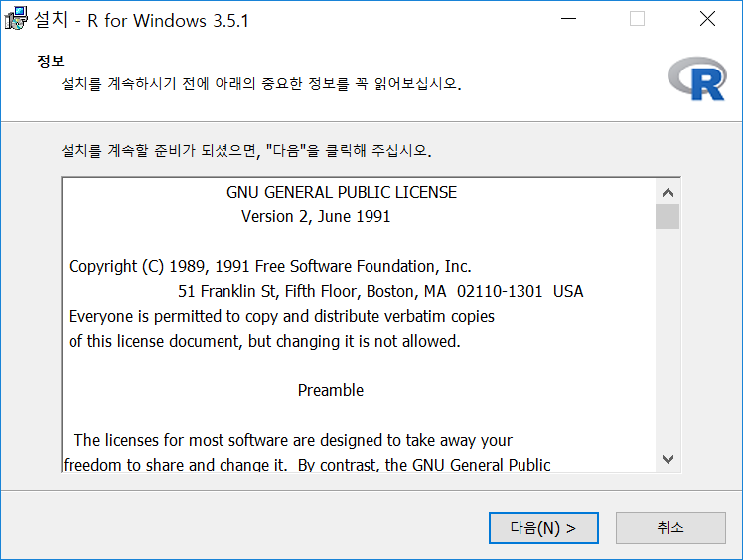Click the license scrollbar up arrow
The width and height of the screenshot is (743, 560).
668,192
